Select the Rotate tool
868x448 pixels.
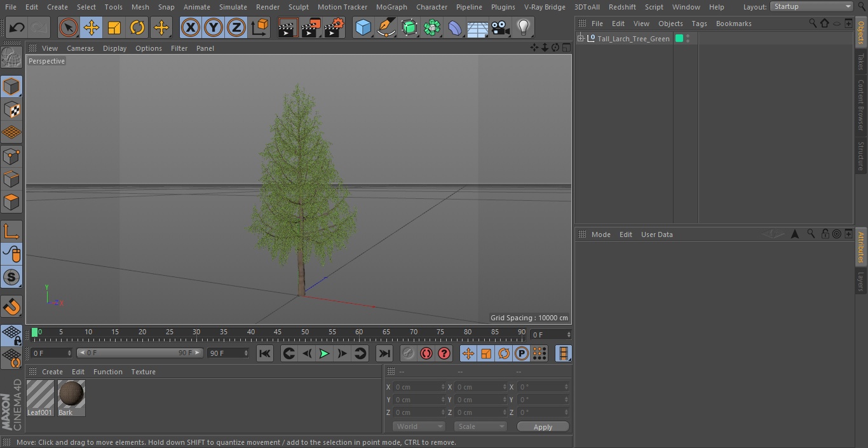[x=137, y=27]
